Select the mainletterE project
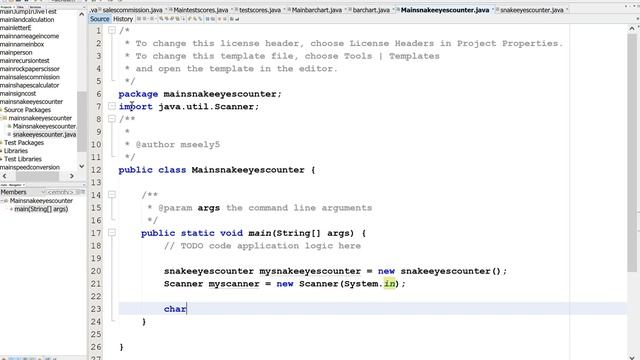 tap(16, 28)
